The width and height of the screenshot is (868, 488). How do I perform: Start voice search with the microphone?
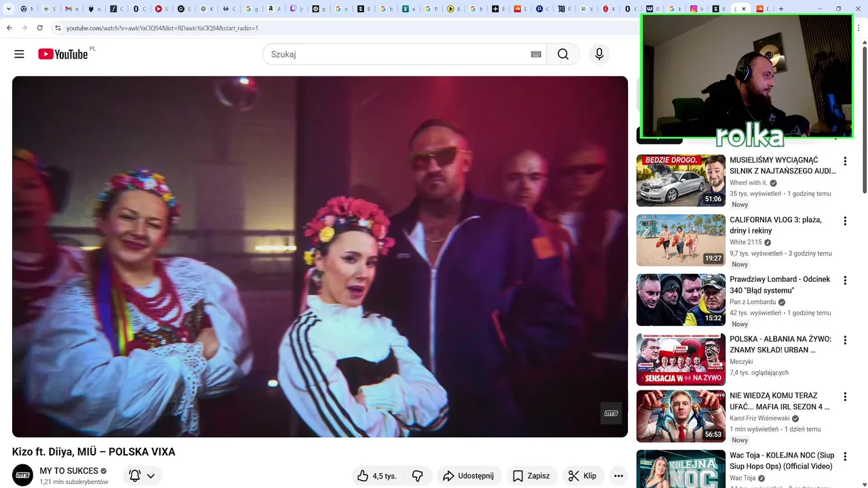pos(599,54)
